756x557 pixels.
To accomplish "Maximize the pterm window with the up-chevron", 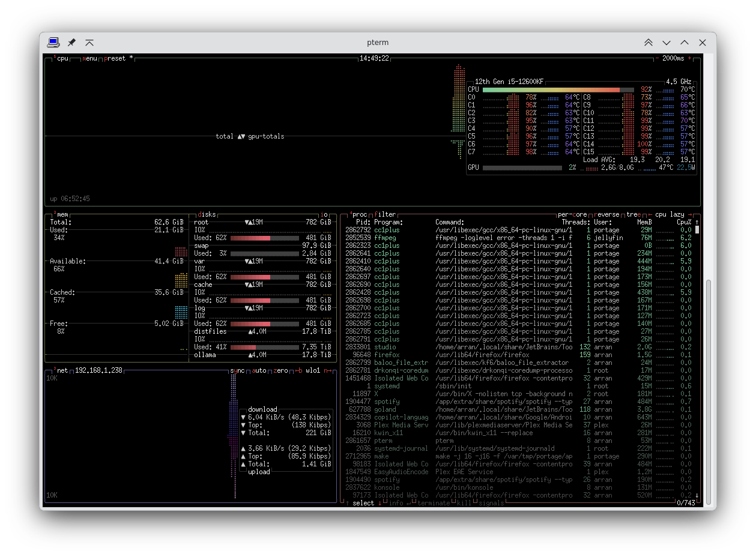I will pos(685,43).
